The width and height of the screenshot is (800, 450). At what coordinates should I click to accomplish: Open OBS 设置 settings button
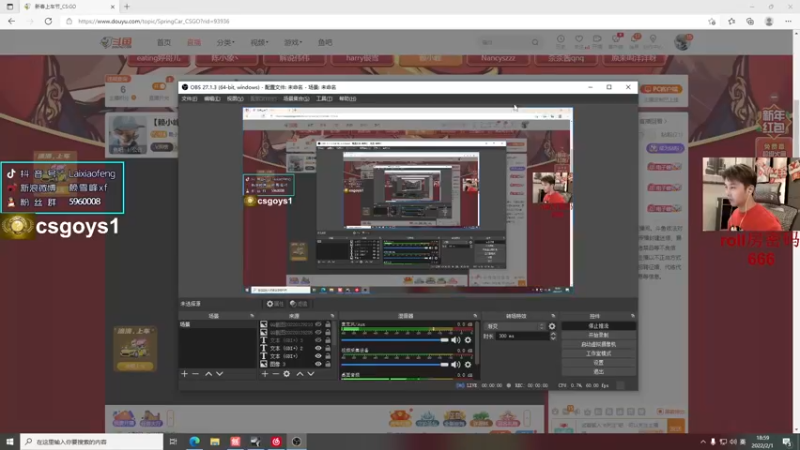598,363
